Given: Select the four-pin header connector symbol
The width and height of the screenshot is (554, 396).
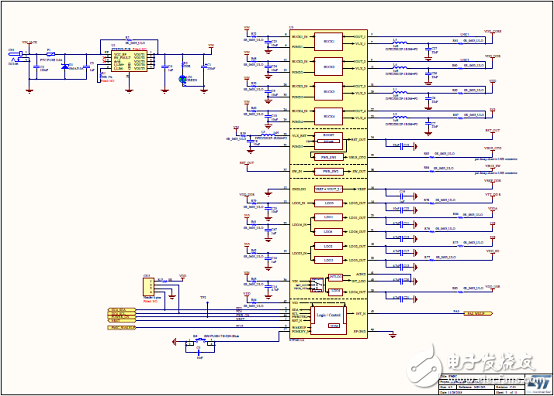Looking at the screenshot, I should 148,287.
